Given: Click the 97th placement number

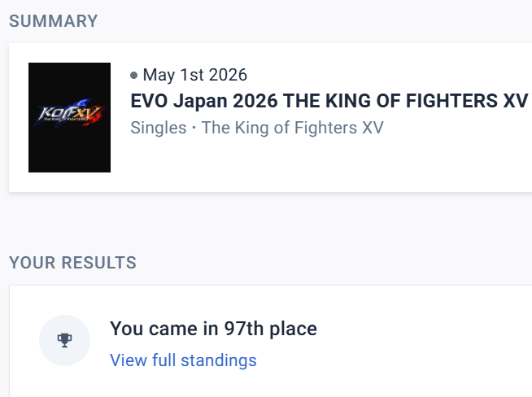Looking at the screenshot, I should 243,329.
